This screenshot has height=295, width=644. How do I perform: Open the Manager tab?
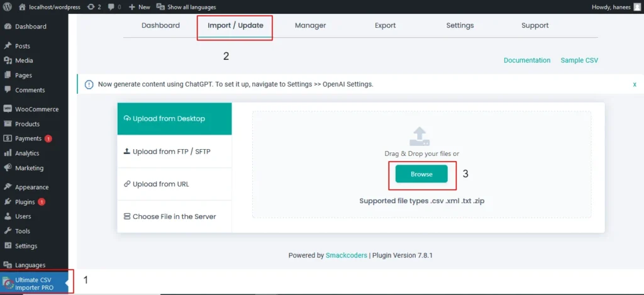(311, 25)
